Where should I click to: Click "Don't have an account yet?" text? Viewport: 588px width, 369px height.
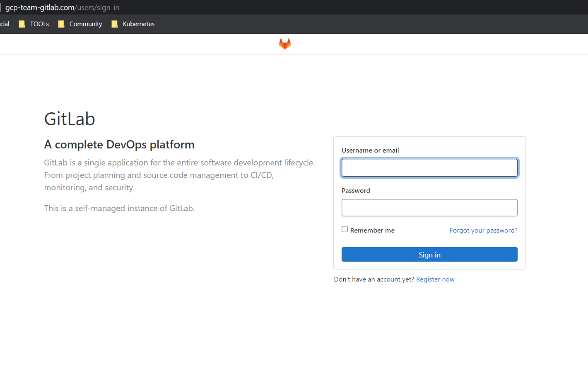[374, 279]
